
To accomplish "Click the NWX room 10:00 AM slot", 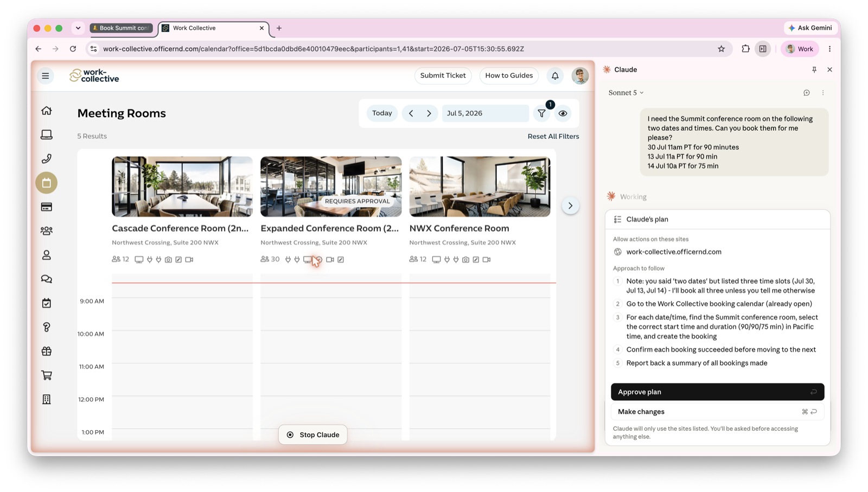I will (480, 347).
